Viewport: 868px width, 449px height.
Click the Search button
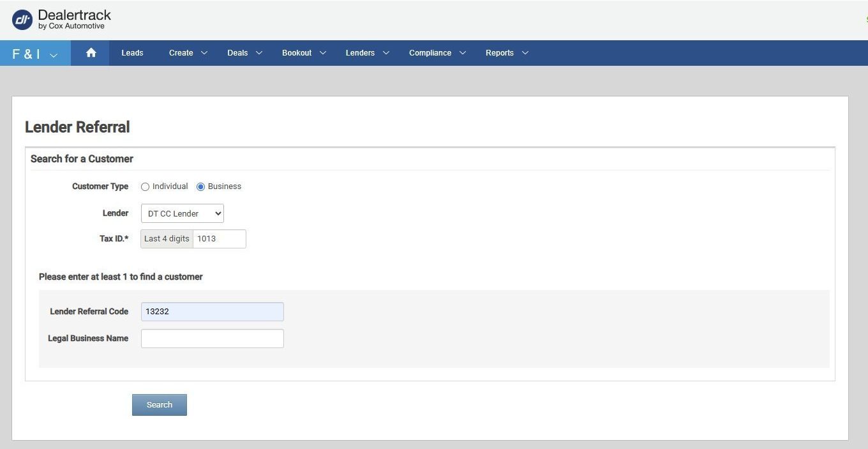coord(159,405)
